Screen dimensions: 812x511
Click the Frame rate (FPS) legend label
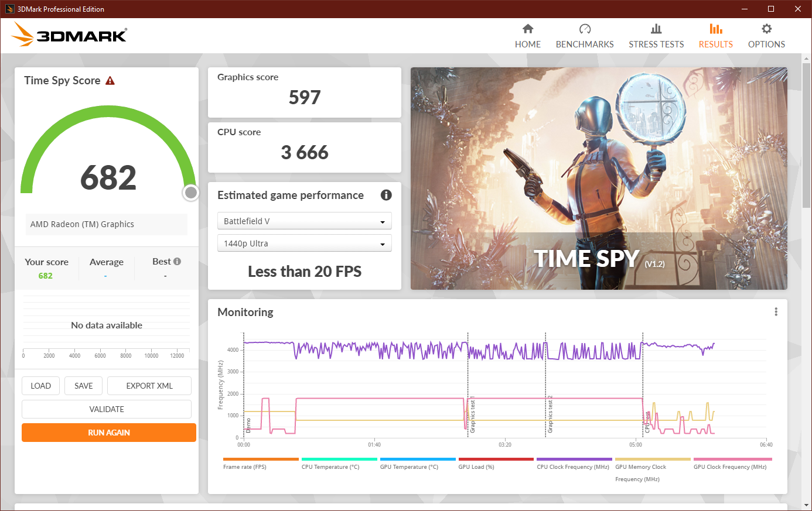245,467
